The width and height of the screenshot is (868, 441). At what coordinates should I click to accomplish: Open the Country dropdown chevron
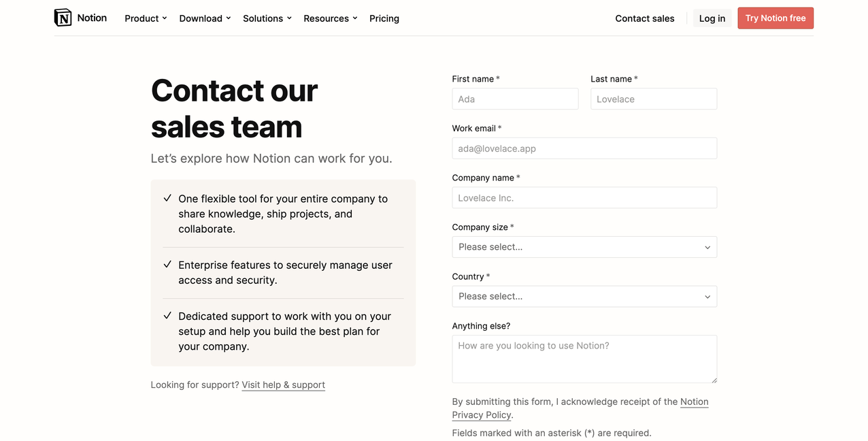coord(707,296)
